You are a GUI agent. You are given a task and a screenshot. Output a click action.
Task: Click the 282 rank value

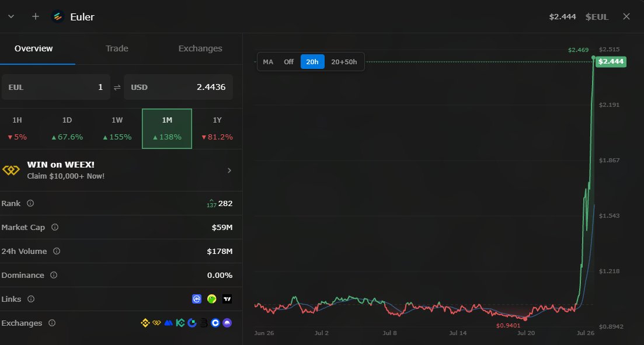pos(225,203)
